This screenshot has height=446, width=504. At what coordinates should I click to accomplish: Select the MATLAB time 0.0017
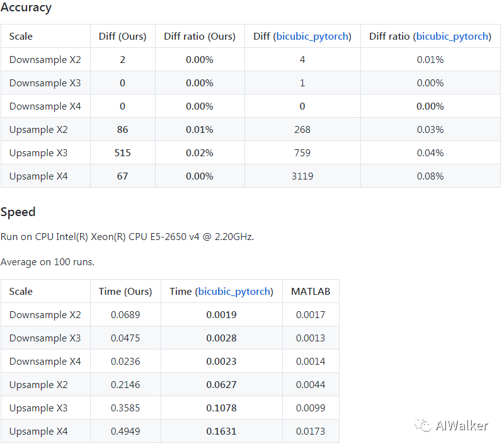point(311,315)
